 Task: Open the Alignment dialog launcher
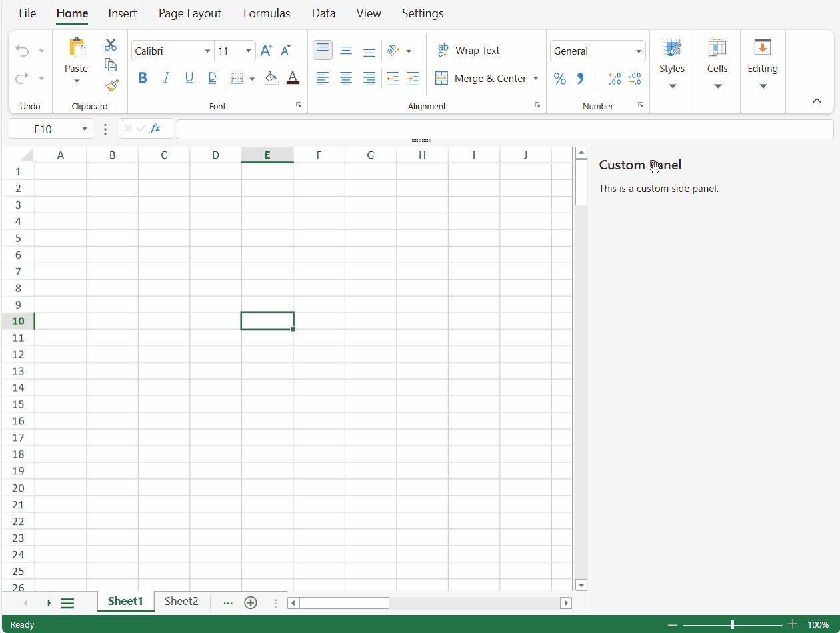point(537,105)
